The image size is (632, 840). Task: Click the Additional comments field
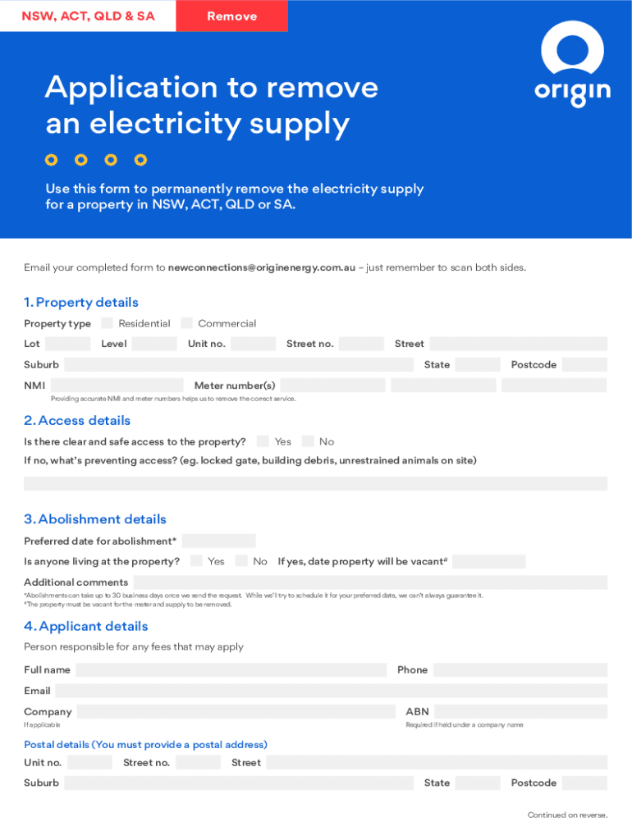[371, 582]
